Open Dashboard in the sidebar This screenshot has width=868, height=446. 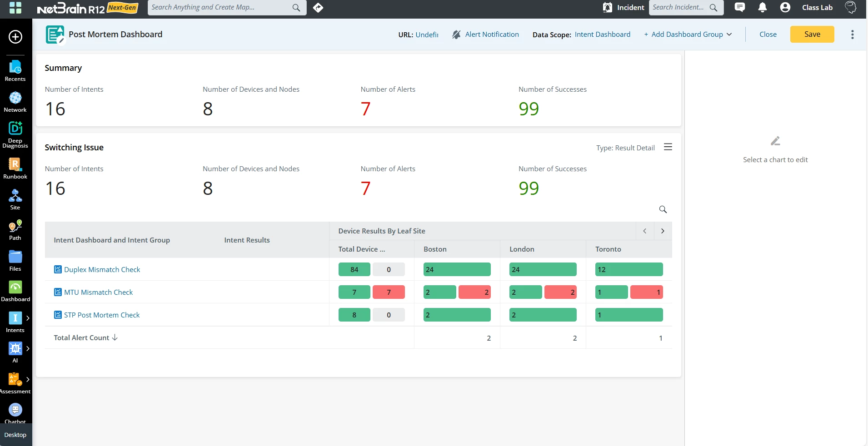pyautogui.click(x=15, y=292)
